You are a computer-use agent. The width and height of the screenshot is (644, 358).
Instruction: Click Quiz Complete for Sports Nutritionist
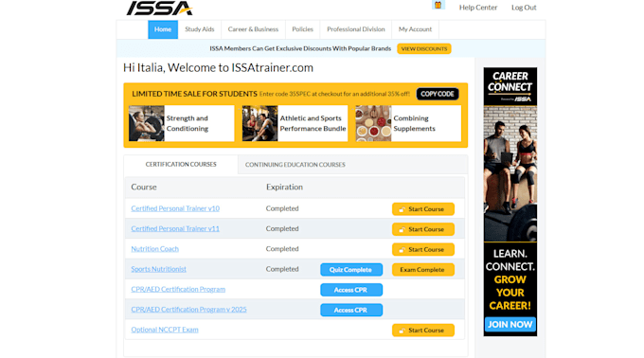pyautogui.click(x=351, y=270)
